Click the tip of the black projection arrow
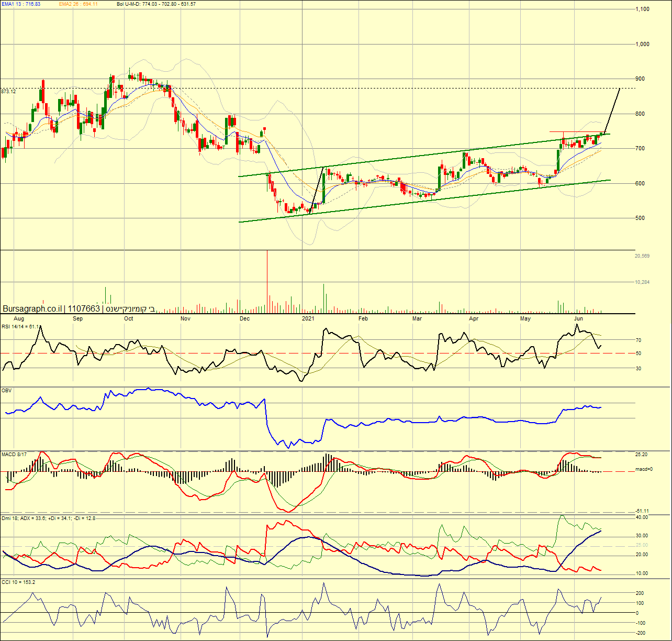The image size is (672, 641). point(620,89)
